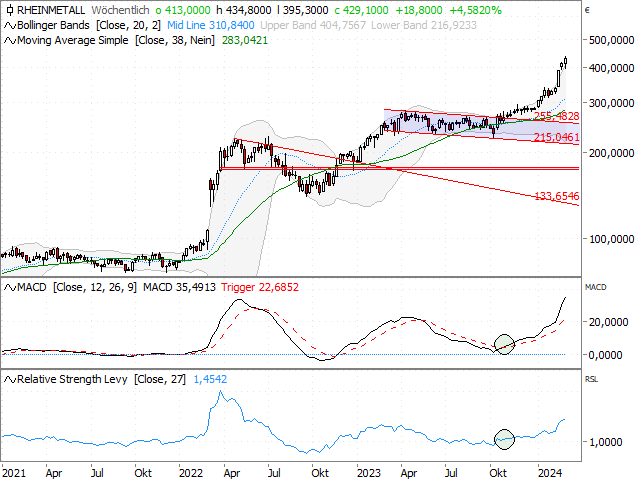Click the MACD value 35,4913
The width and height of the screenshot is (640, 480).
click(x=179, y=287)
